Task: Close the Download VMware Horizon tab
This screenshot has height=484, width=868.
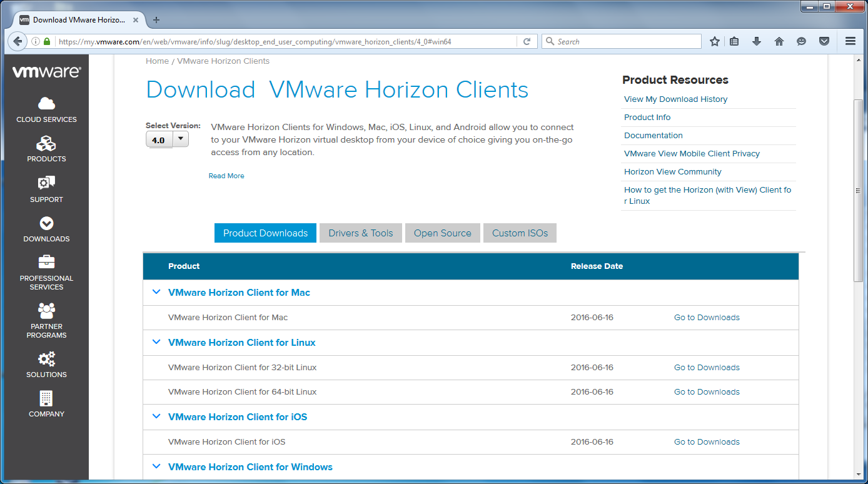Action: tap(136, 19)
